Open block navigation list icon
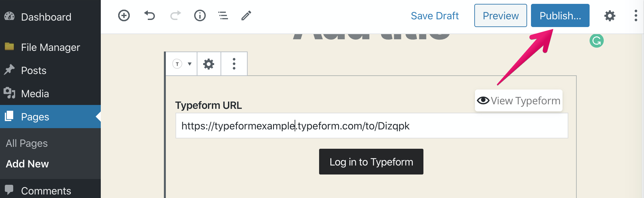The image size is (644, 198). point(223,15)
